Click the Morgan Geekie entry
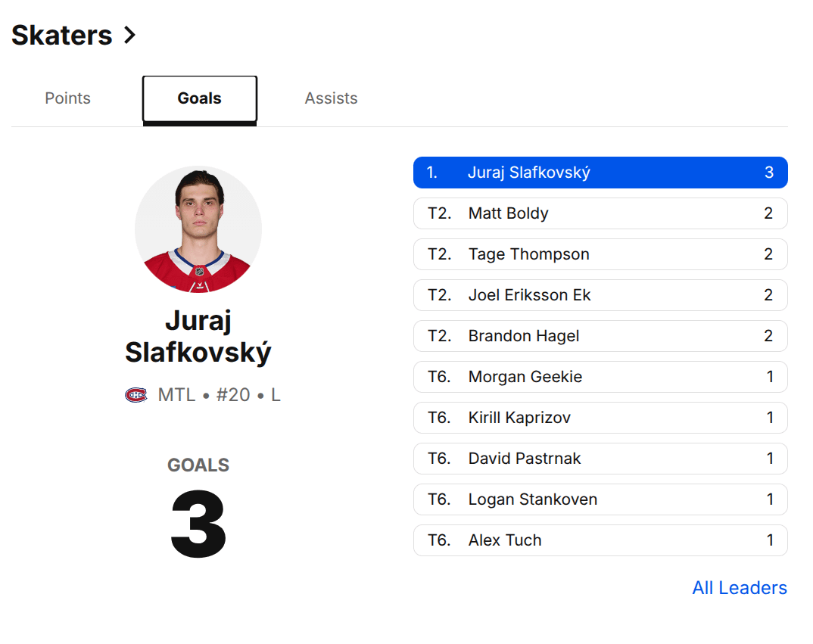Image resolution: width=813 pixels, height=644 pixels. point(600,377)
